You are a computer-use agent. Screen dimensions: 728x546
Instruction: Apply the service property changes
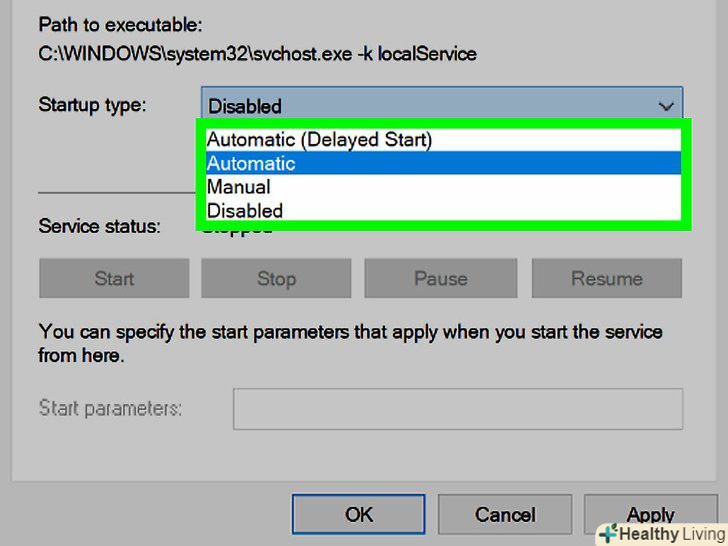coord(650,514)
